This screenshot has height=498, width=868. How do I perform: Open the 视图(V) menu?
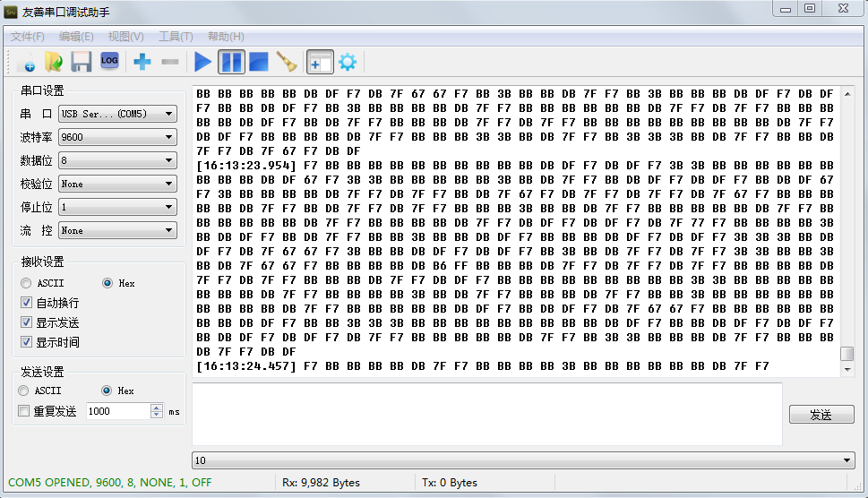[x=125, y=37]
